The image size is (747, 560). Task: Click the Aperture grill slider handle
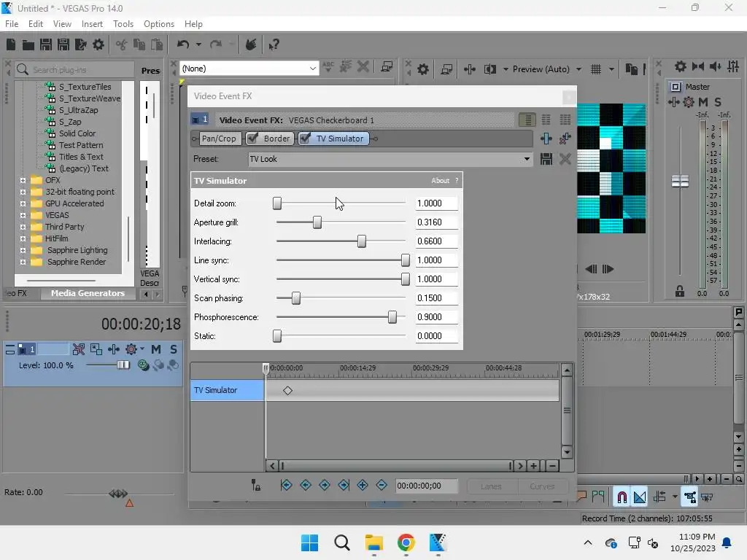(317, 222)
